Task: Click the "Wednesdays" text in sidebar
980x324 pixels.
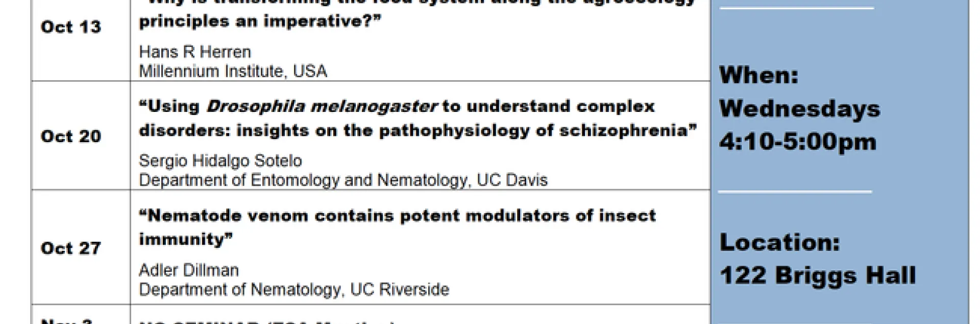Action: (x=799, y=109)
